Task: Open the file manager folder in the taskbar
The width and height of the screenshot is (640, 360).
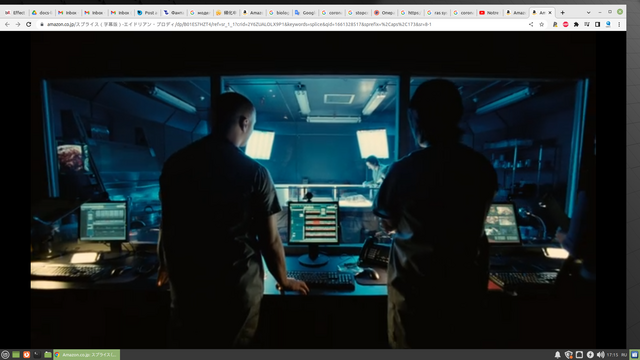Action: click(48, 355)
